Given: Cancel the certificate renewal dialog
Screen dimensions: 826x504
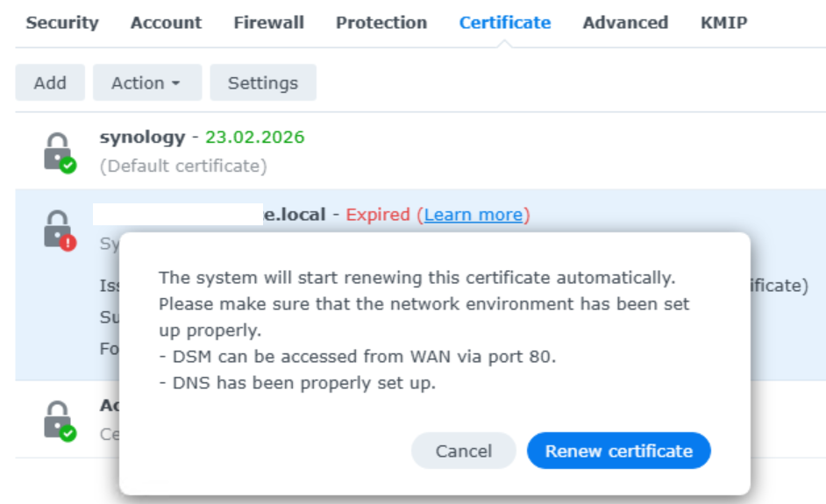Looking at the screenshot, I should (463, 451).
